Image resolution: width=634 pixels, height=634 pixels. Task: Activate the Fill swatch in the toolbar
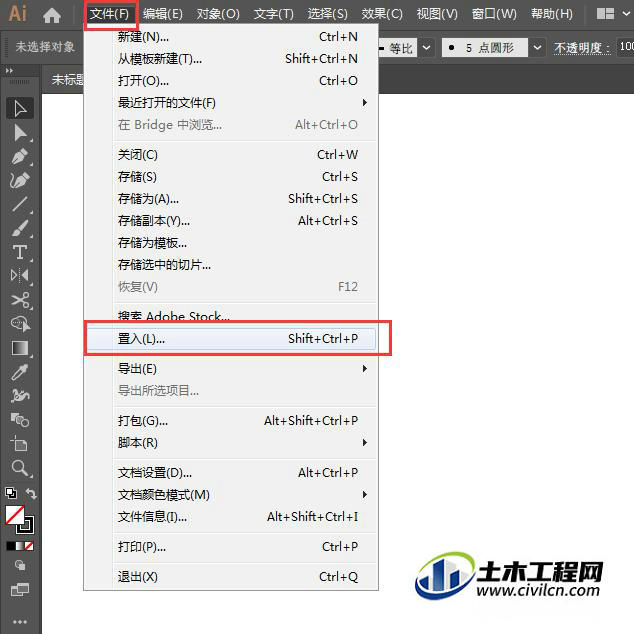pos(15,515)
